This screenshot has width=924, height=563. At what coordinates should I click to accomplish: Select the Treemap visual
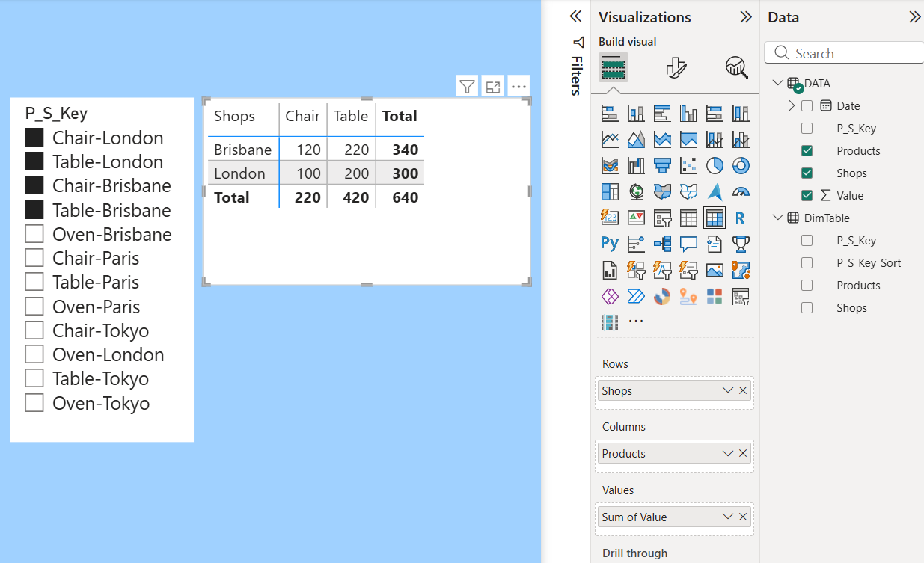coord(610,192)
